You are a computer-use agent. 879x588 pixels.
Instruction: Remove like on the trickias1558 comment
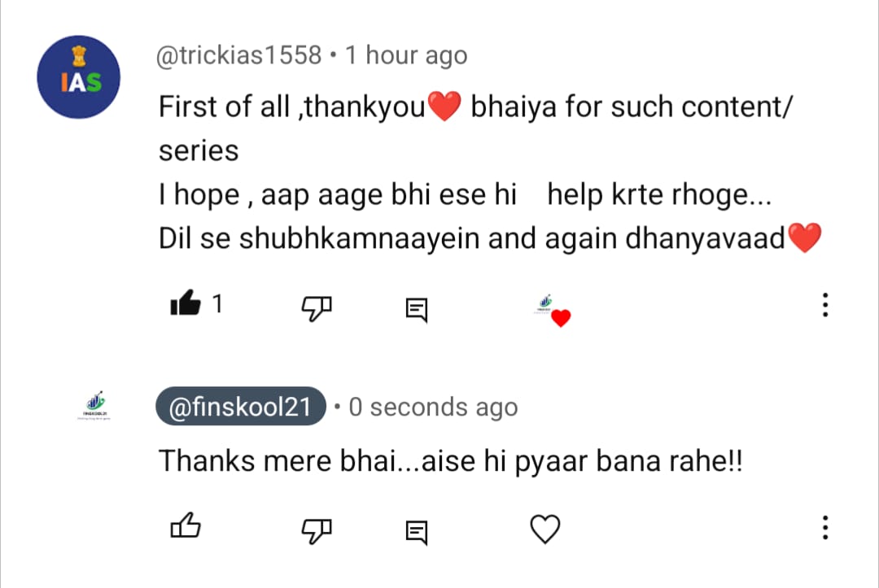[x=185, y=306]
